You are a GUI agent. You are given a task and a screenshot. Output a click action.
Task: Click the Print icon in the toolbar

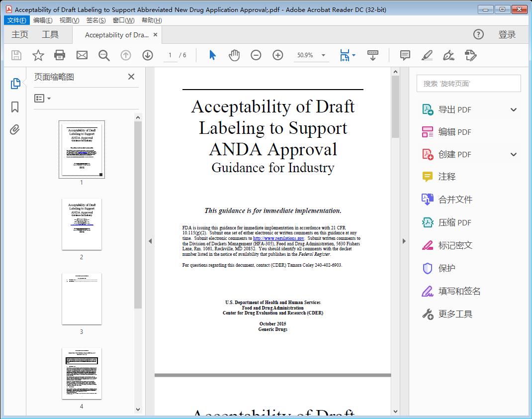tap(60, 55)
